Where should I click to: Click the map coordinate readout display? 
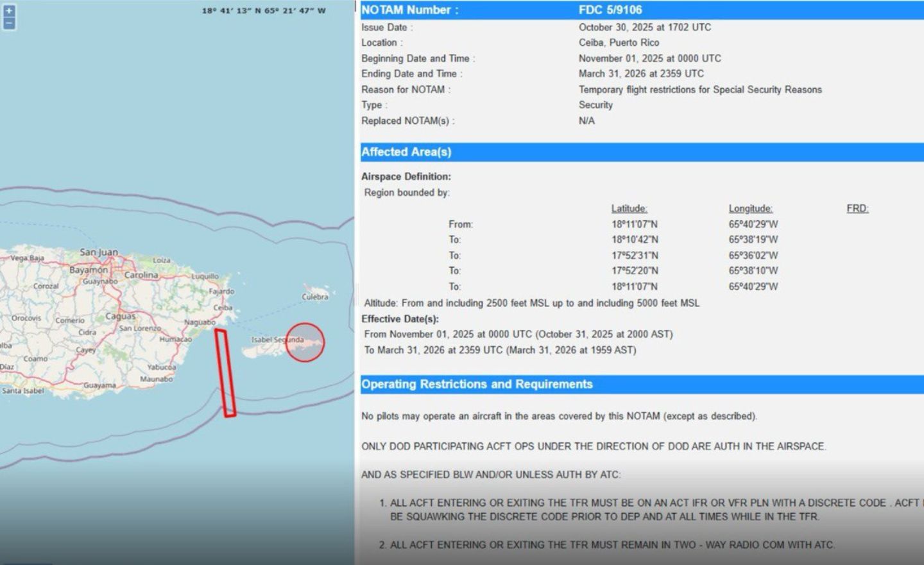pyautogui.click(x=264, y=11)
